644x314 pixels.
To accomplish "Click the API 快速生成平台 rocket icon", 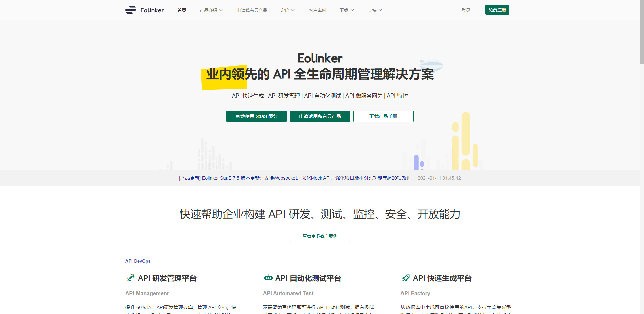I will tap(406, 278).
